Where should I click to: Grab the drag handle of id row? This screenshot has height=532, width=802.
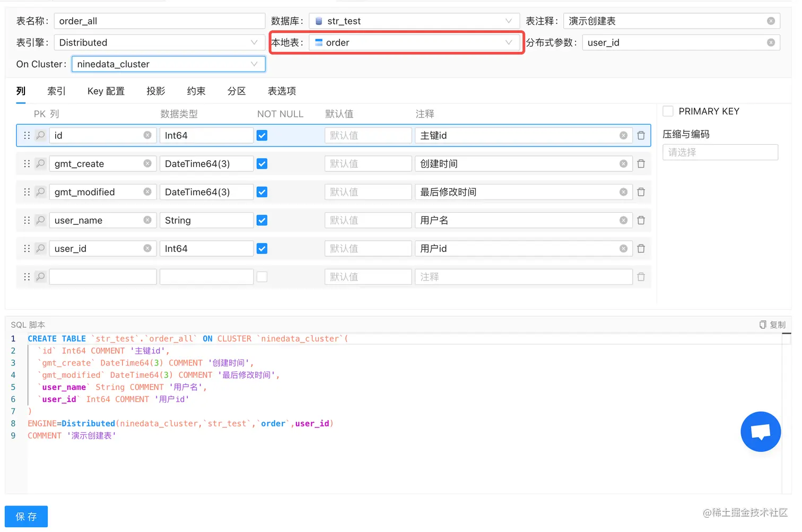(x=27, y=135)
